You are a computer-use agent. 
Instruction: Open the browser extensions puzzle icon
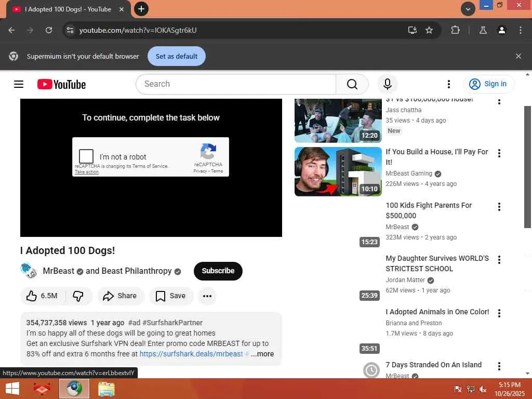click(455, 30)
